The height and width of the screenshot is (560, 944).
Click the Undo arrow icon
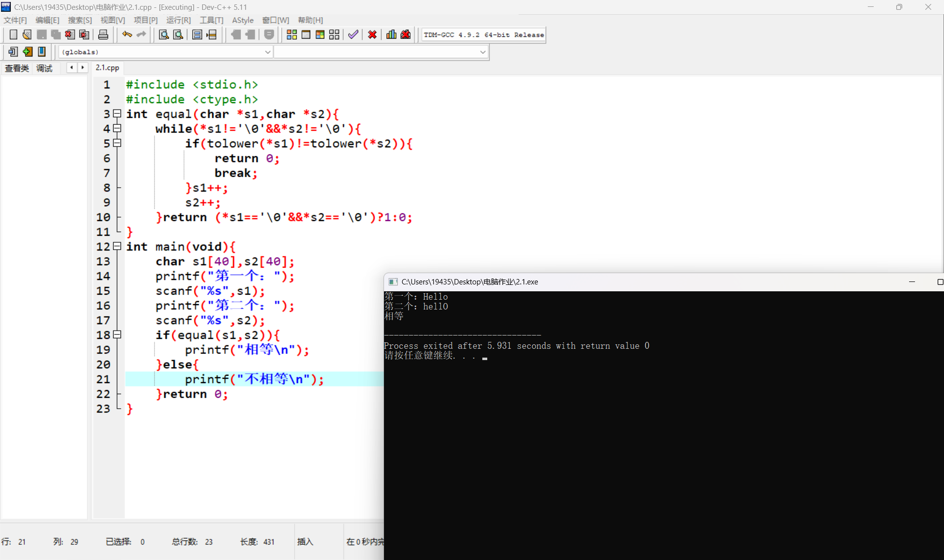pos(127,34)
